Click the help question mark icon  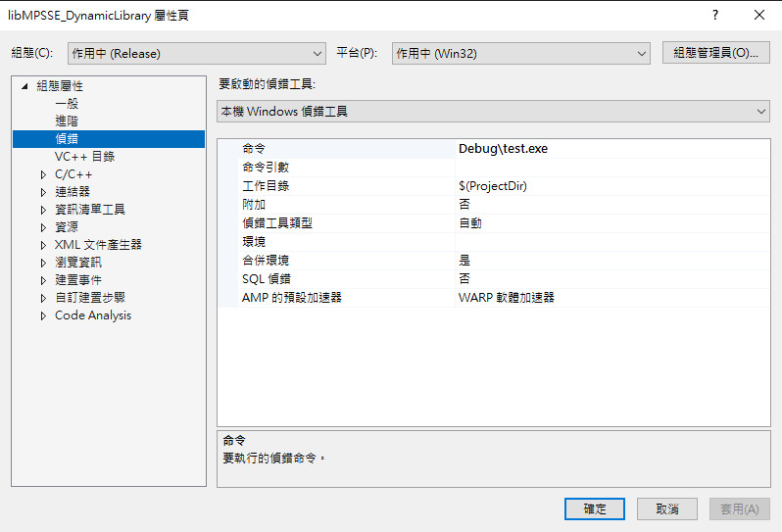(715, 15)
